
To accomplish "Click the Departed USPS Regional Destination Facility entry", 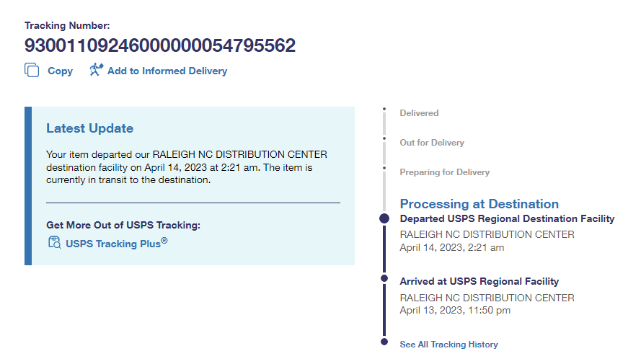I will click(x=507, y=218).
